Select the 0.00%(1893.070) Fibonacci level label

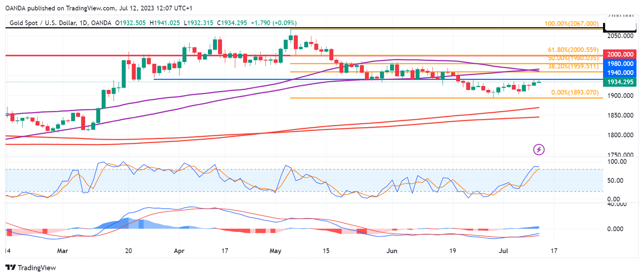click(575, 93)
